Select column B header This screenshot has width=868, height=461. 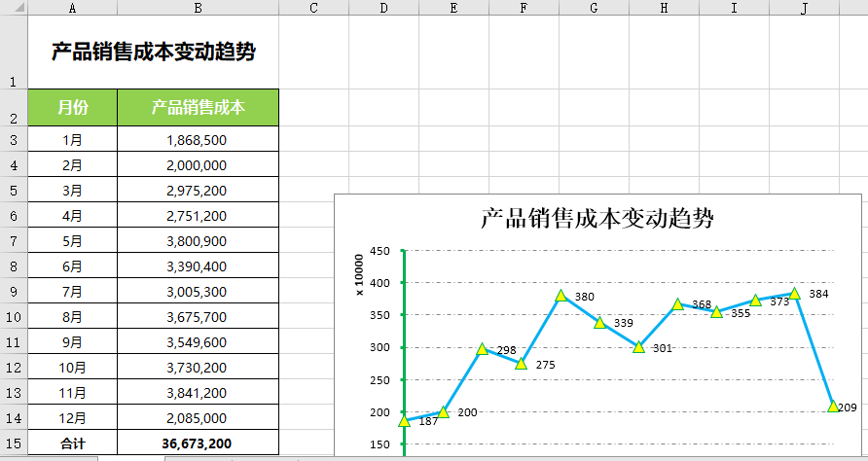(198, 8)
